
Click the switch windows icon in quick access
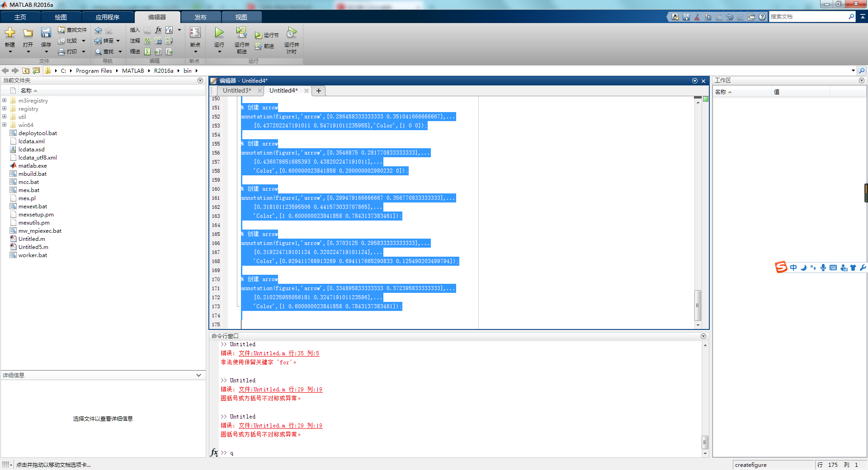click(751, 17)
